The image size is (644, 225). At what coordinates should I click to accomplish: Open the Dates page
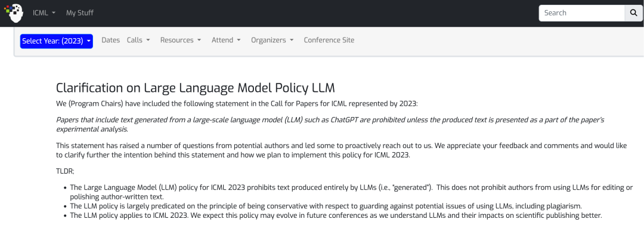coord(110,40)
